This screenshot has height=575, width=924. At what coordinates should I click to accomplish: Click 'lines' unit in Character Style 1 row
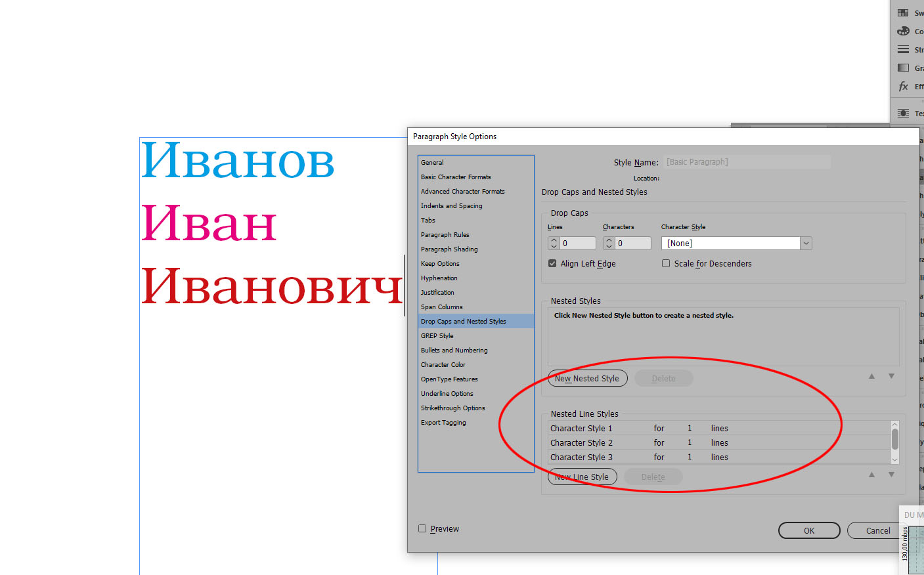720,428
